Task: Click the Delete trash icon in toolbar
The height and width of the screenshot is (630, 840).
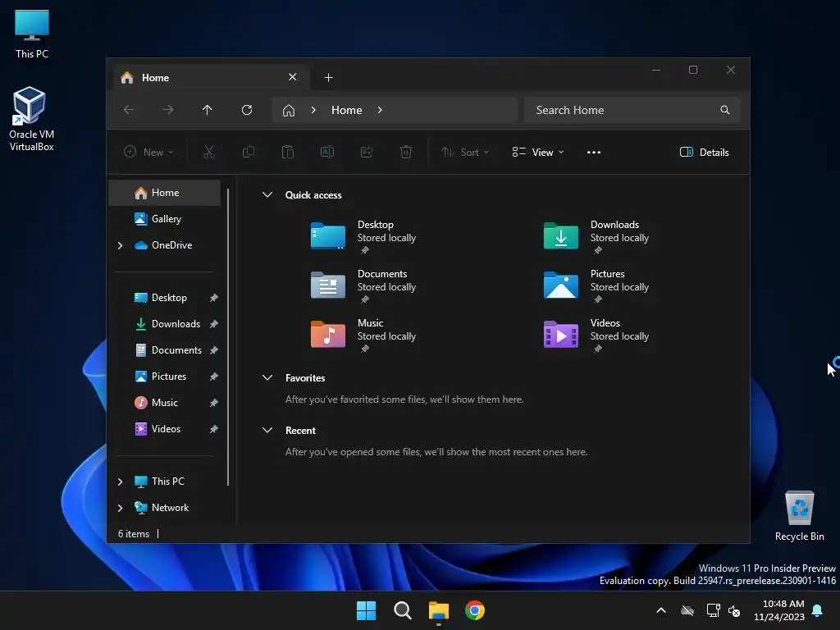Action: point(406,152)
